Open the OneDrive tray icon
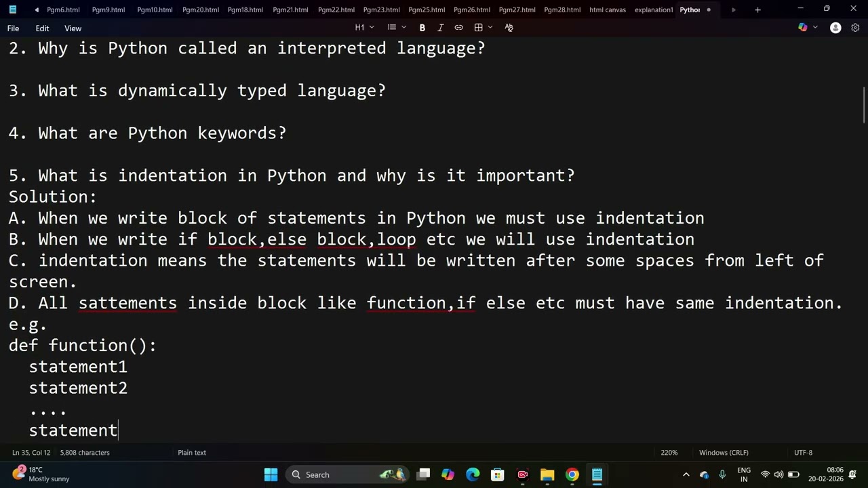This screenshot has width=868, height=488. pos(704,474)
